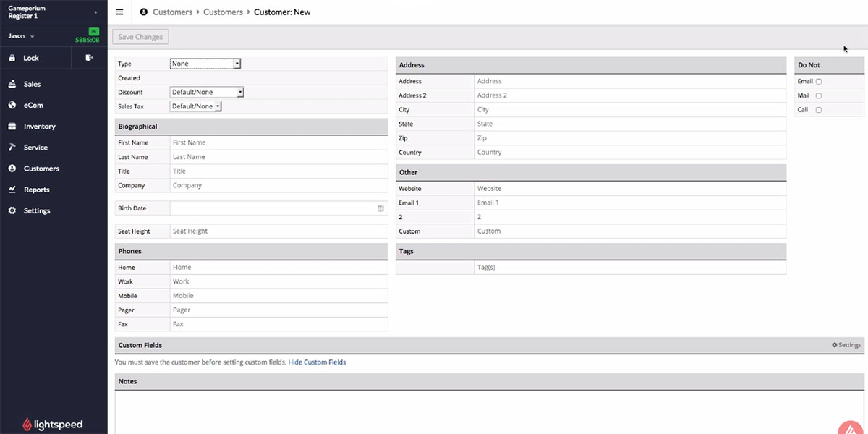Click the Customers breadcrumb person icon
This screenshot has height=434, width=868.
click(x=143, y=12)
